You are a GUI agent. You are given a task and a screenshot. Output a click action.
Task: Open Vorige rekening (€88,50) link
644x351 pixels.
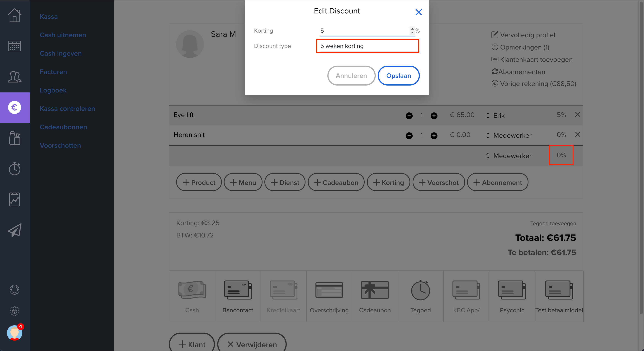534,84
